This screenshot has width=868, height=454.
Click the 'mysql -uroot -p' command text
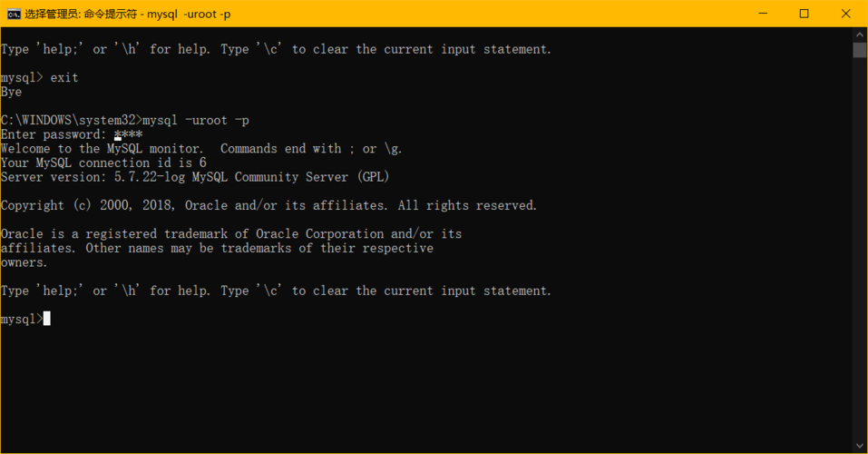point(196,121)
